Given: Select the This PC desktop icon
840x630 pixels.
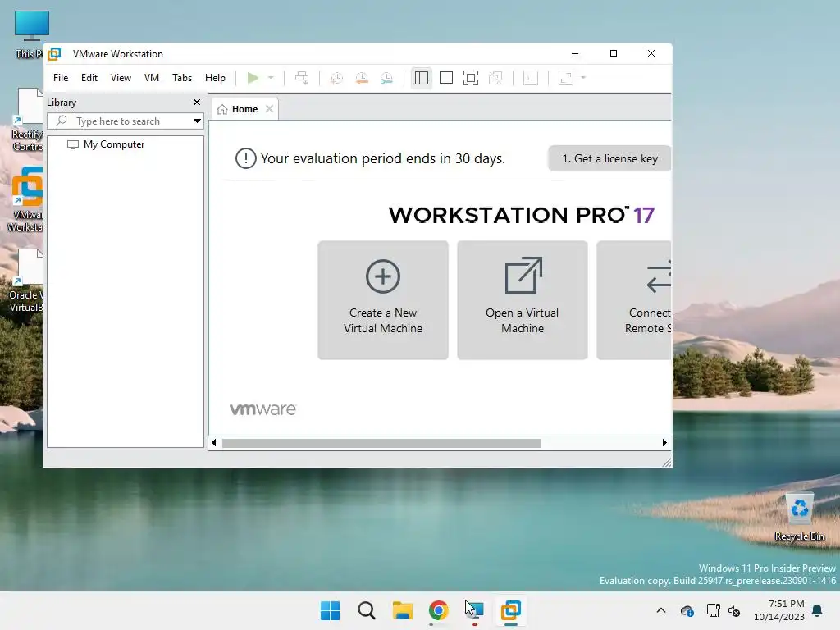Looking at the screenshot, I should tap(30, 34).
